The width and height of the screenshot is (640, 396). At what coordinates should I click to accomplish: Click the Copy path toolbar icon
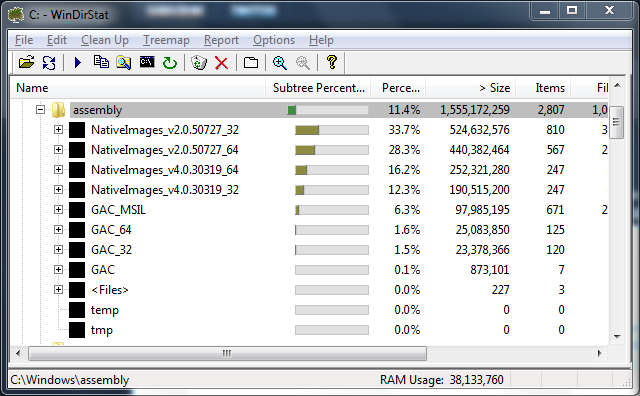pos(101,62)
